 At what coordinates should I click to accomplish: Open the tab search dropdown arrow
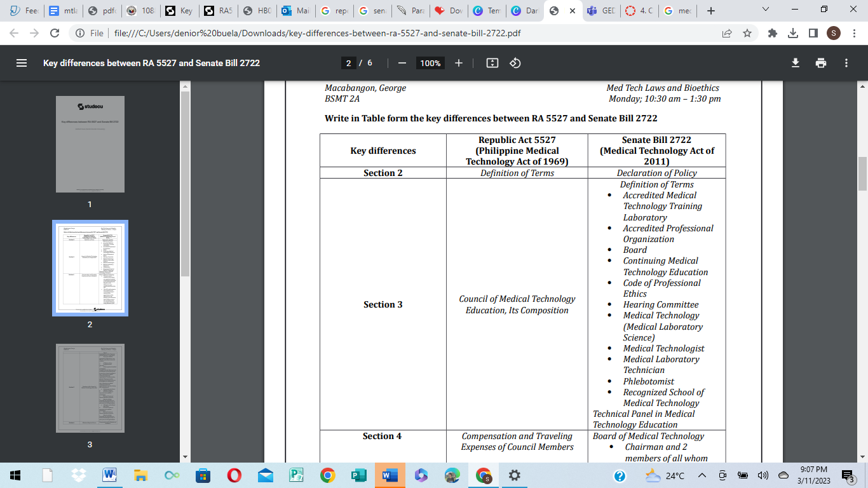coord(766,10)
